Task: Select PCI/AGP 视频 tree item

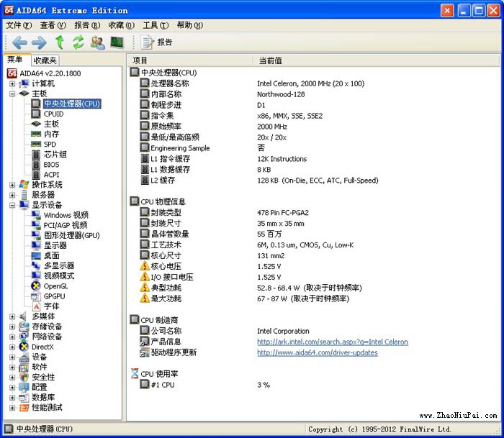Action: coord(66,225)
